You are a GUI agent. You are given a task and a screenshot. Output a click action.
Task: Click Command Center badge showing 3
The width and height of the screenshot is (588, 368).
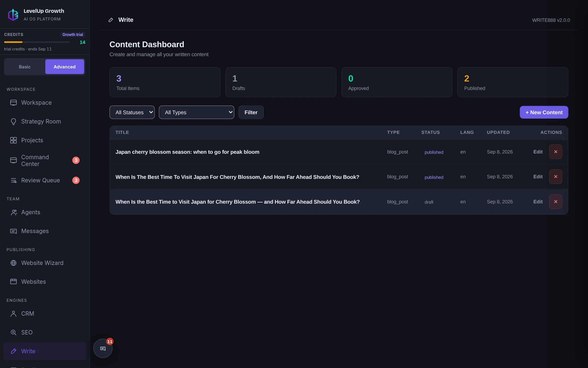pyautogui.click(x=76, y=160)
